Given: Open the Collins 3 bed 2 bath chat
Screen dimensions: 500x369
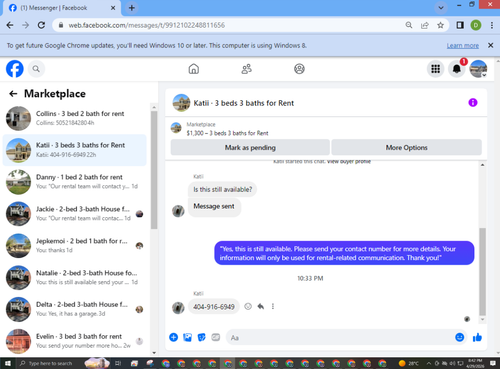Looking at the screenshot, I should [75, 118].
